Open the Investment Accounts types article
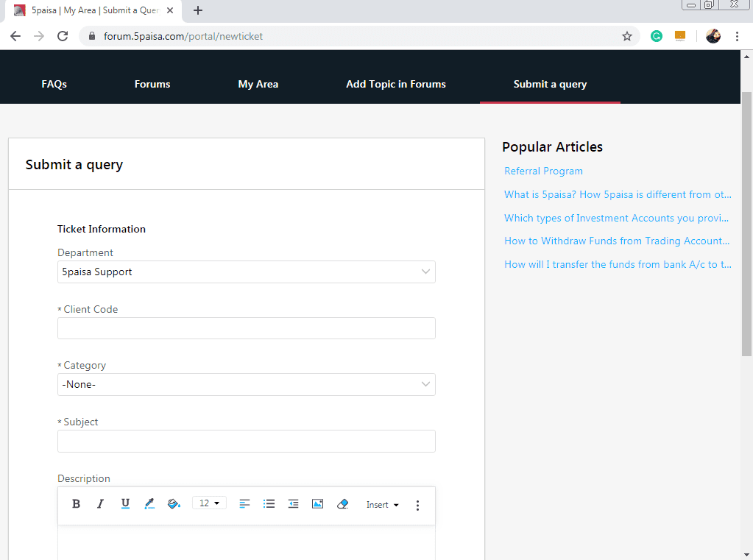This screenshot has height=560, width=753. coord(617,218)
